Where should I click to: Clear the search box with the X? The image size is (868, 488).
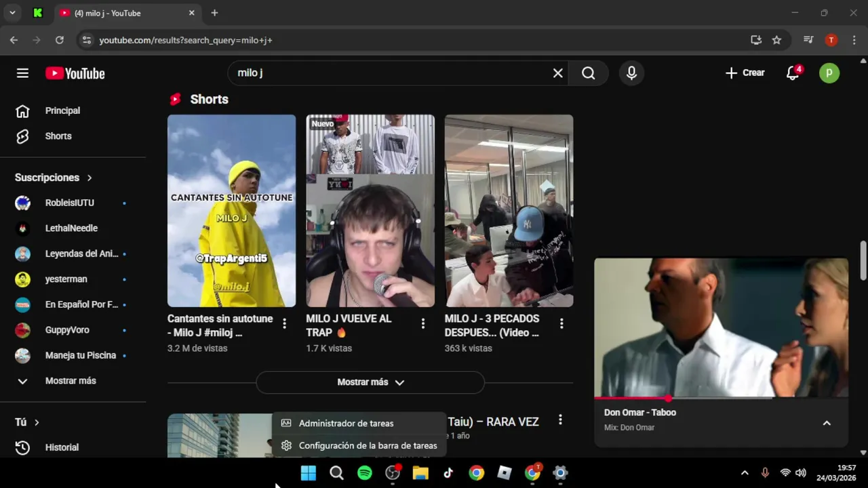point(557,73)
